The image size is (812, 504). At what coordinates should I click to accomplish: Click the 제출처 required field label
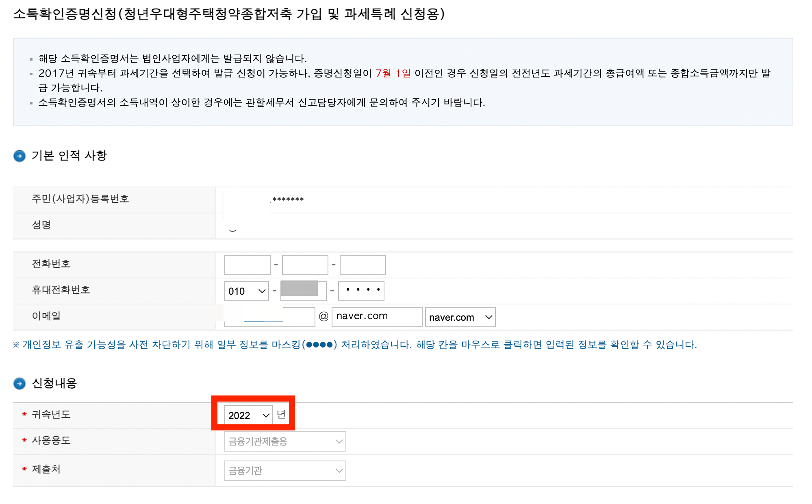click(46, 469)
